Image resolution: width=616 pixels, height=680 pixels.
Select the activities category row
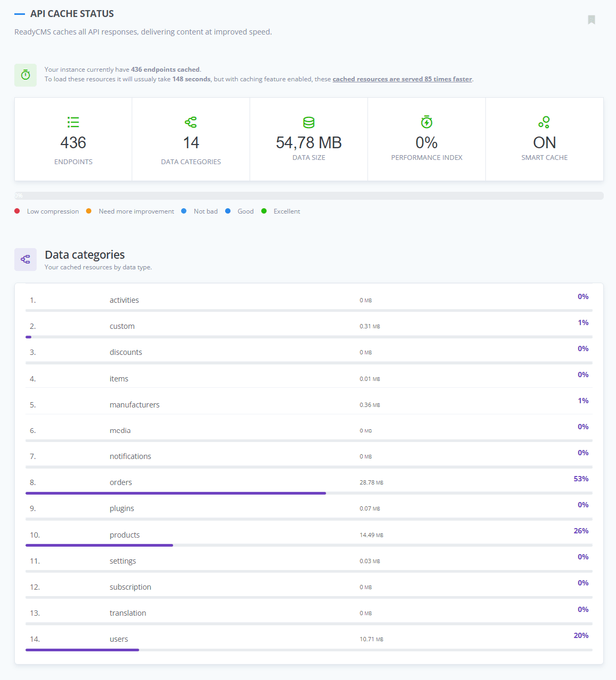tap(309, 300)
